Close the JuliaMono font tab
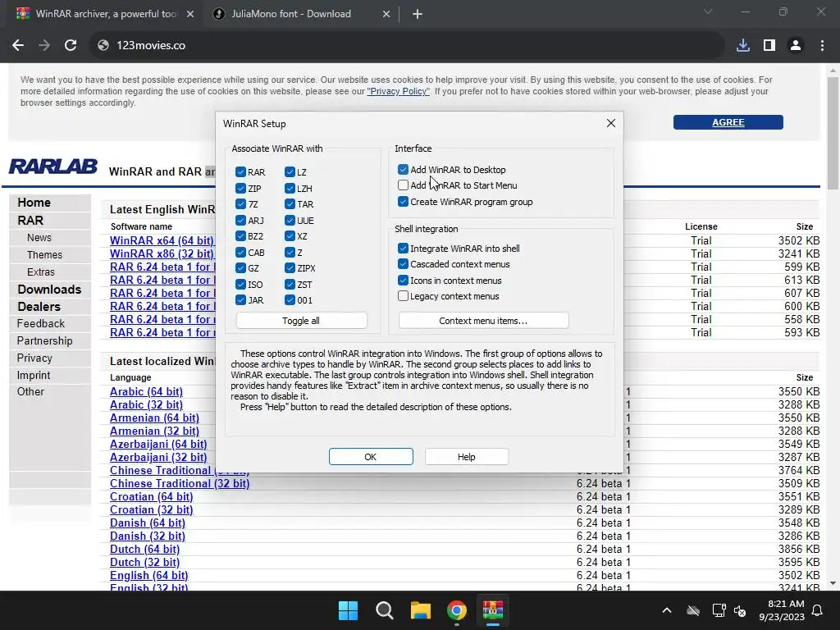840x630 pixels. pos(386,14)
